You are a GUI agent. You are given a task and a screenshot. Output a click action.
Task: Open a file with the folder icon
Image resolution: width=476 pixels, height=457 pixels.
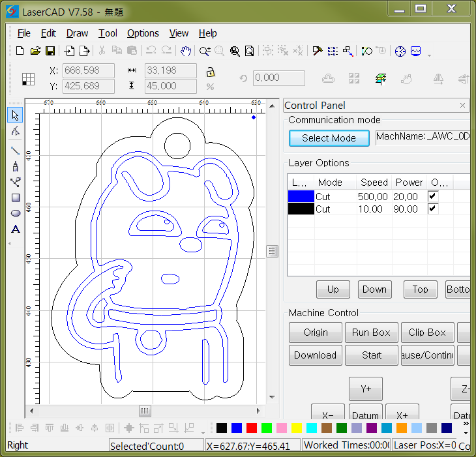[35, 51]
